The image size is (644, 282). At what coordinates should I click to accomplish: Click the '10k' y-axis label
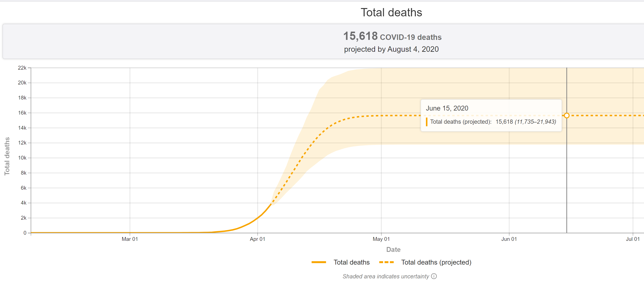click(x=22, y=158)
